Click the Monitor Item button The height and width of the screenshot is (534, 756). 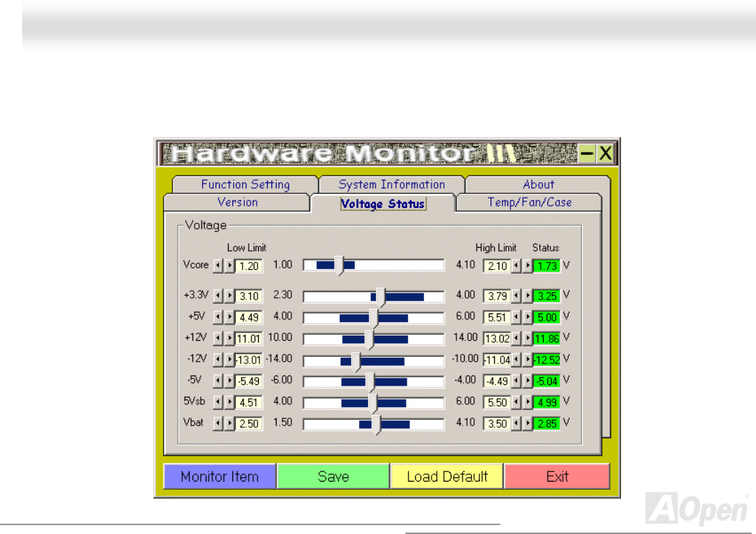point(219,476)
